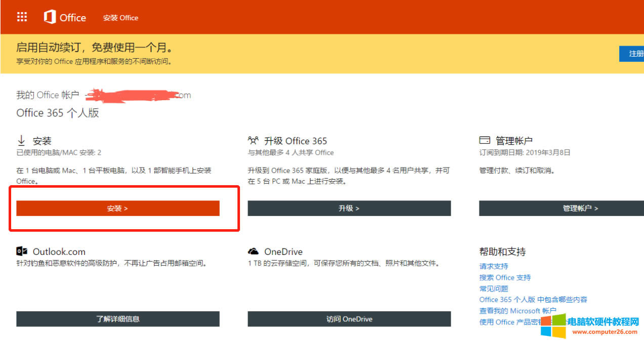Open the 搜索 Office 支持 link
The height and width of the screenshot is (342, 644).
click(x=505, y=277)
